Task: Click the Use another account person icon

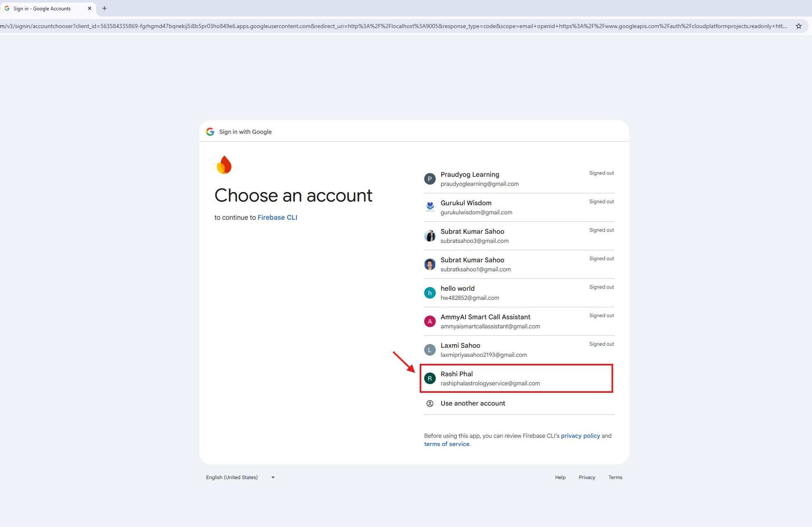Action: coord(430,404)
